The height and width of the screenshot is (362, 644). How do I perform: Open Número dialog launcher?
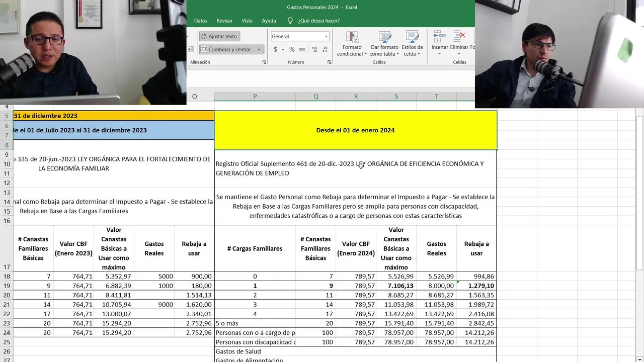click(x=330, y=62)
